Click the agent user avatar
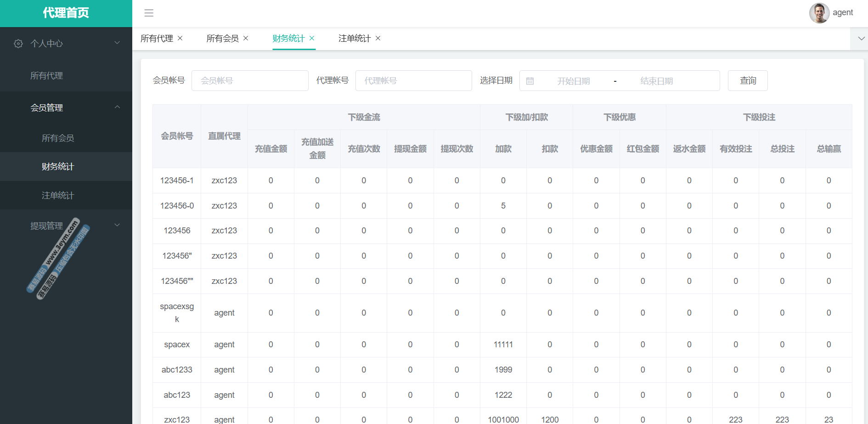This screenshot has height=424, width=868. 819,13
